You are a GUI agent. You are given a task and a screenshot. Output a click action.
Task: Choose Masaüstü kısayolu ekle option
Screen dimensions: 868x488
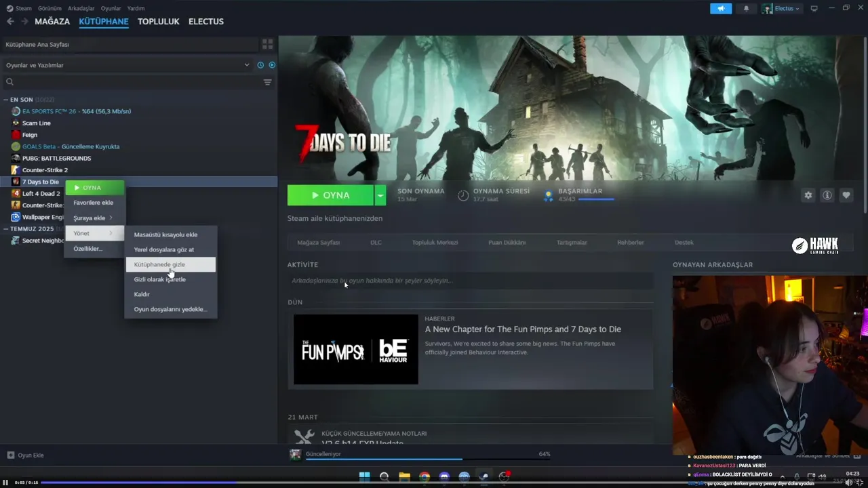pyautogui.click(x=171, y=235)
